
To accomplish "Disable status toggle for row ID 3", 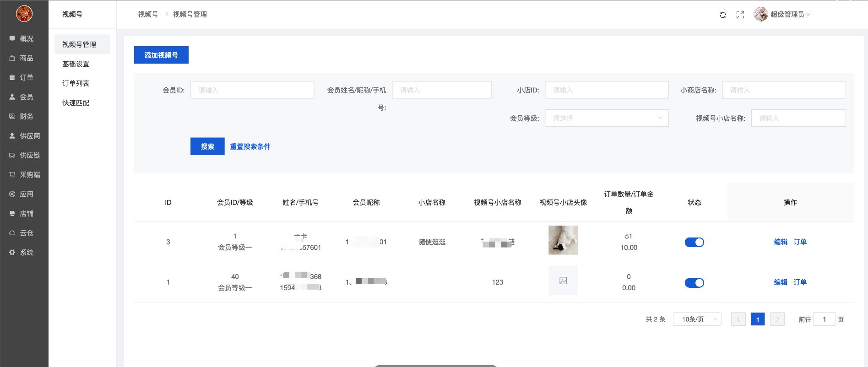I will 694,242.
